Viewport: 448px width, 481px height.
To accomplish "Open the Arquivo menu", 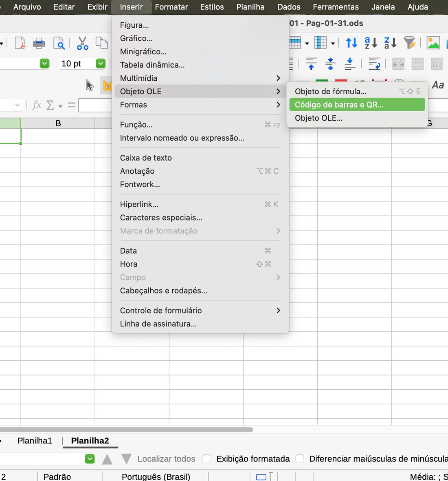I will click(x=27, y=7).
